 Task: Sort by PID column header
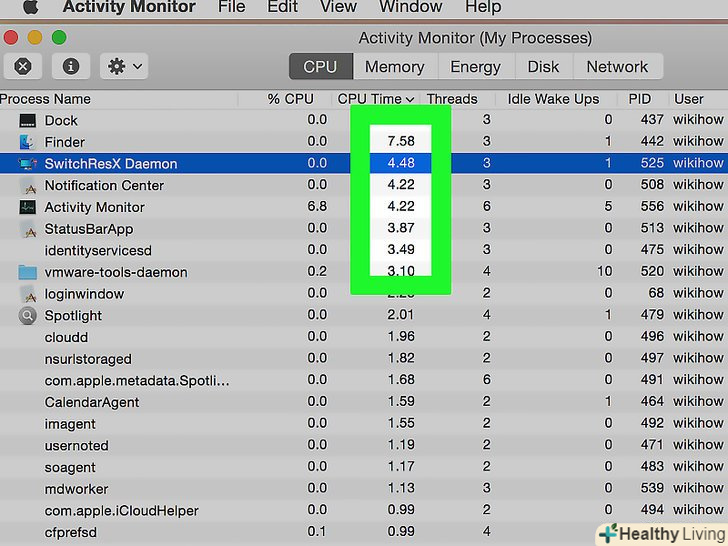pos(640,99)
